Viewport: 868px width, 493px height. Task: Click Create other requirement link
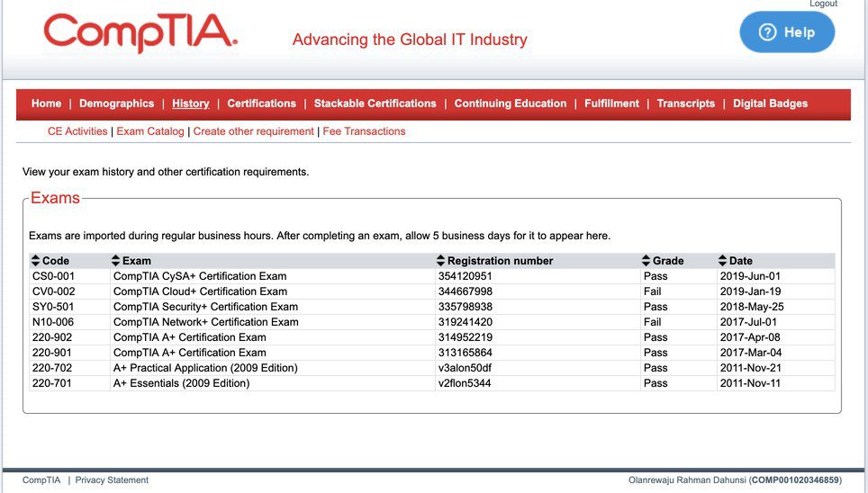254,131
